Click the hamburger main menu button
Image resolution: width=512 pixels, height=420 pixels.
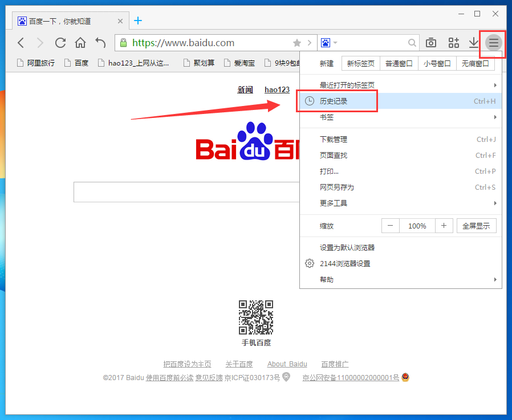pos(493,43)
